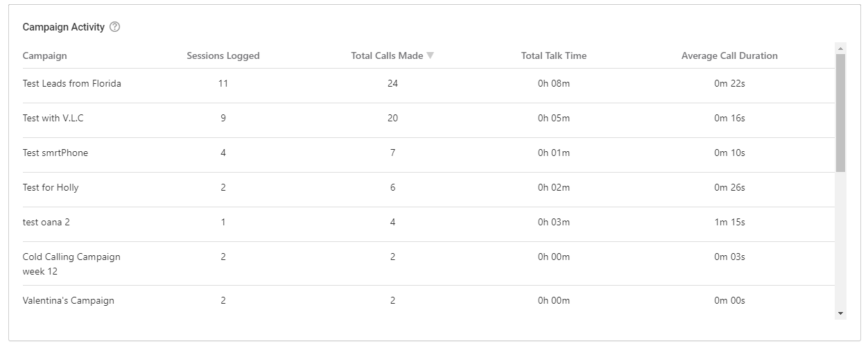Select Valentina's Campaign row
Image resolution: width=868 pixels, height=346 pixels.
coord(69,300)
